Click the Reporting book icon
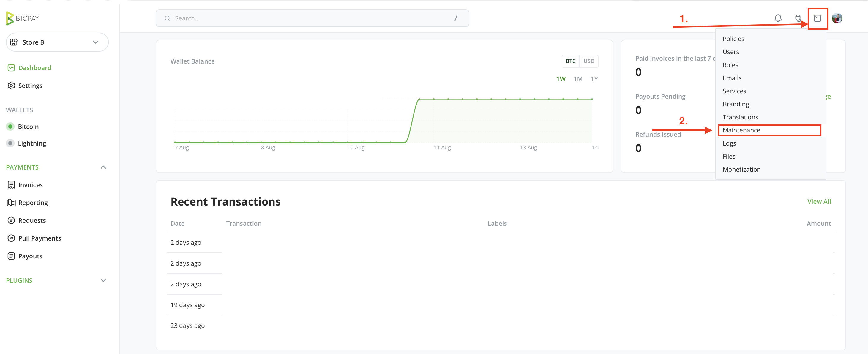 point(11,203)
